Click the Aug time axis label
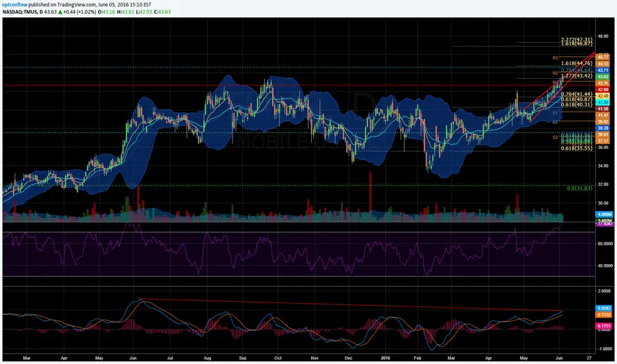The height and width of the screenshot is (364, 617). [207, 358]
